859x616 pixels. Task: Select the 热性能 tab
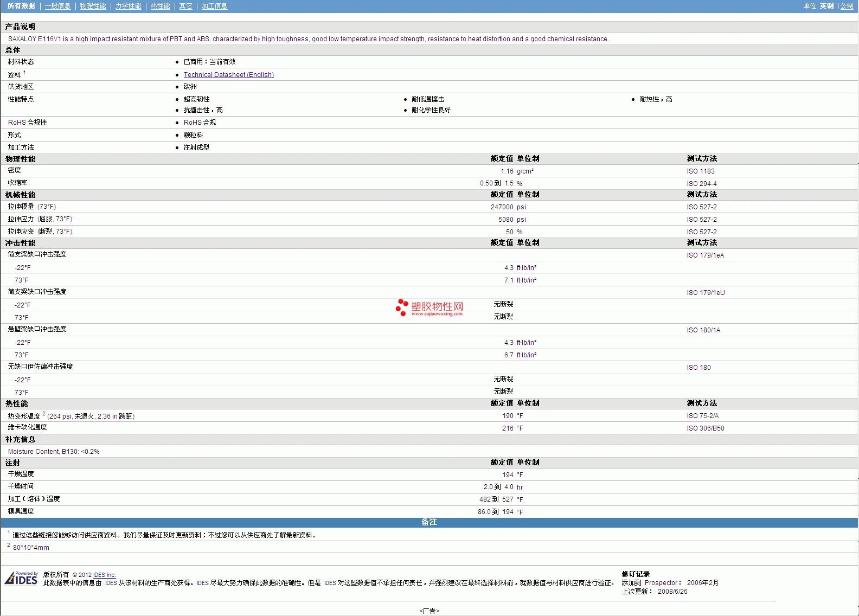pyautogui.click(x=160, y=6)
